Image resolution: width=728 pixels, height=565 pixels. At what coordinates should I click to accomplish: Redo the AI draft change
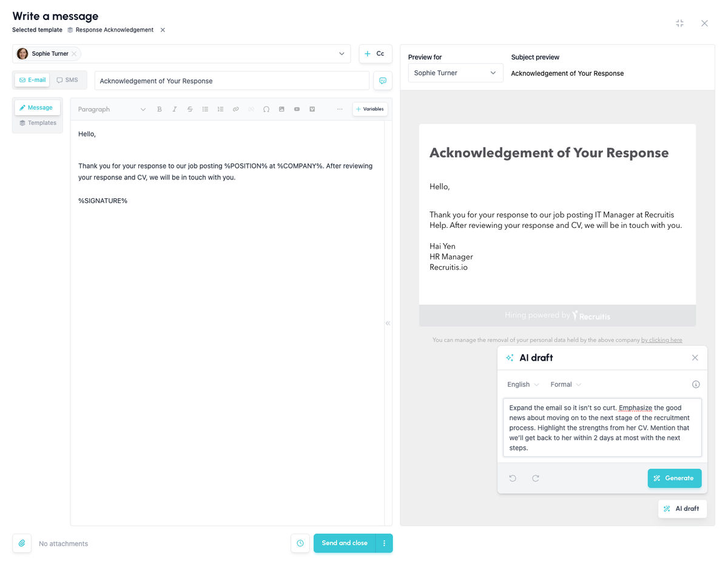(x=536, y=478)
